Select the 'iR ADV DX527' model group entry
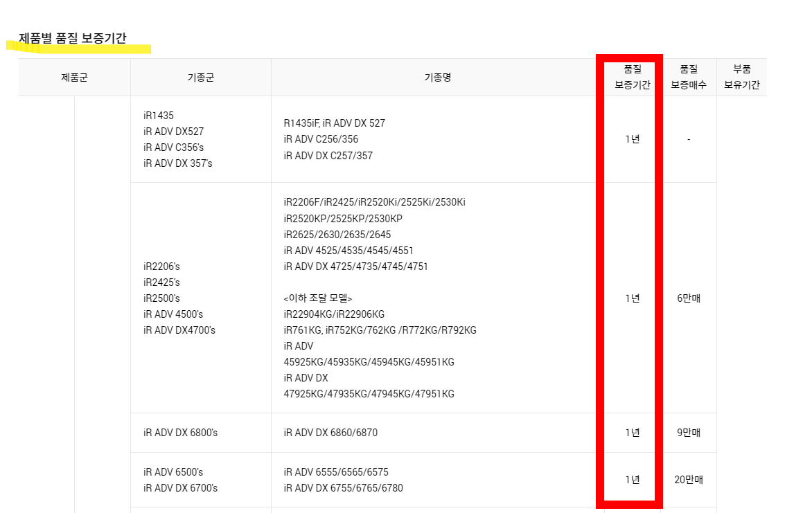Viewport: 812px width, 513px height. [x=173, y=132]
